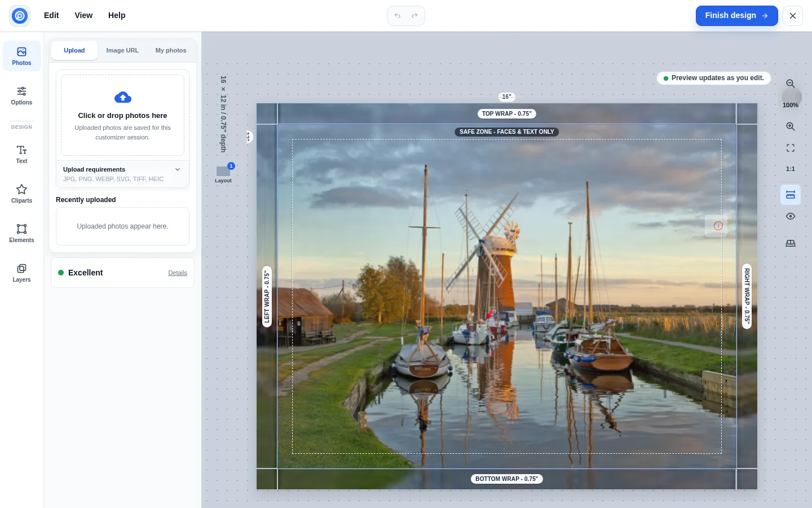Click the cloud upload icon
812x508 pixels.
(123, 97)
